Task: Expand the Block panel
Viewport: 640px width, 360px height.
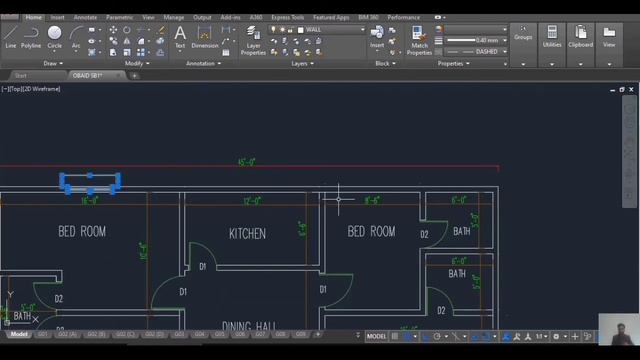Action: coord(385,63)
